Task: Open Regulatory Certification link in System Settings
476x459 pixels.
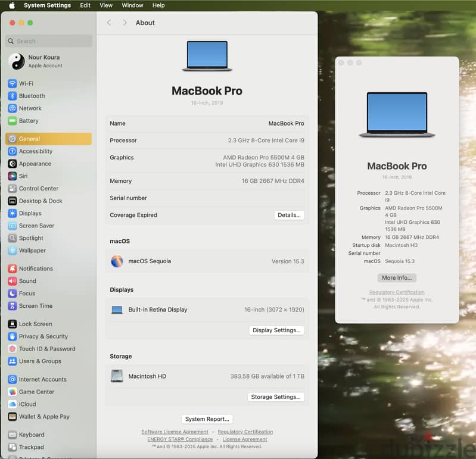Action: pyautogui.click(x=245, y=432)
